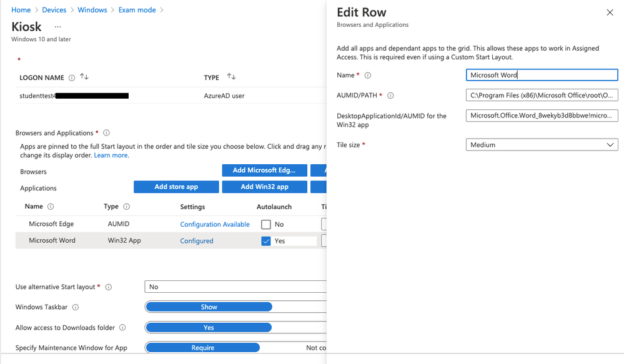Click the studenttest logon name entry
This screenshot has width=624, height=364.
pos(74,96)
